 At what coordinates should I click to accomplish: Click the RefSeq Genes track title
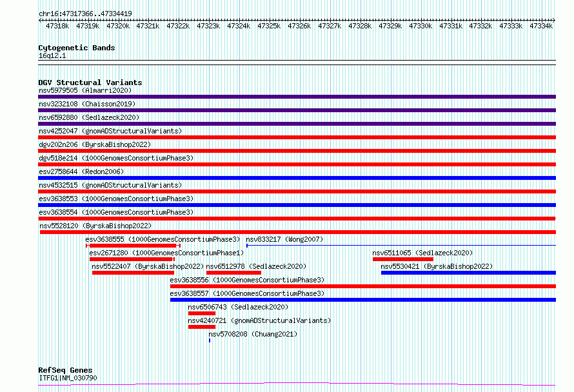click(x=65, y=371)
